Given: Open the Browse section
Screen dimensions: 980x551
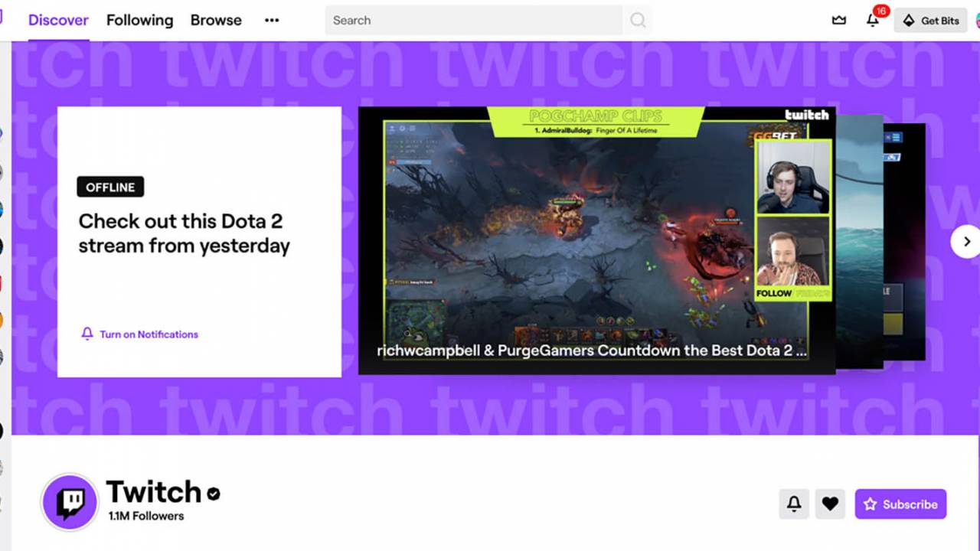Looking at the screenshot, I should (215, 20).
